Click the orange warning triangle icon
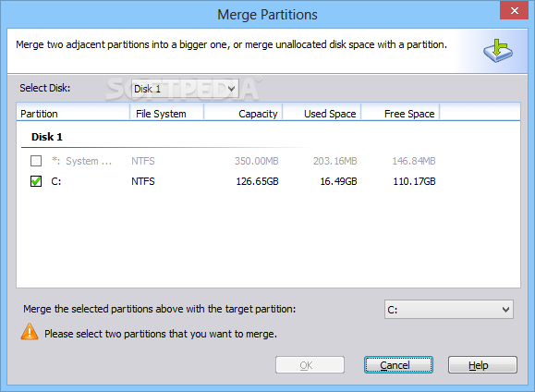Screen dimensions: 535x392 pyautogui.click(x=30, y=332)
